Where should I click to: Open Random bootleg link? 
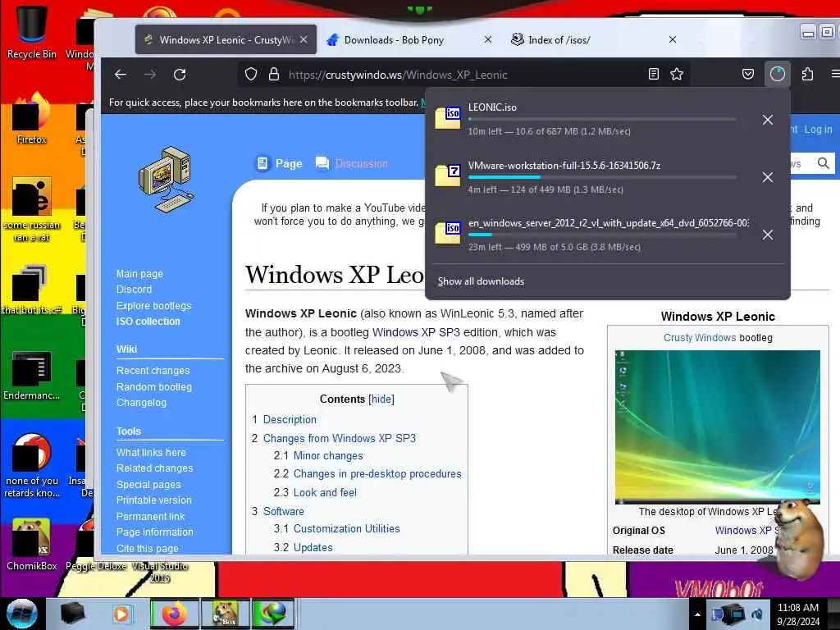pos(154,386)
